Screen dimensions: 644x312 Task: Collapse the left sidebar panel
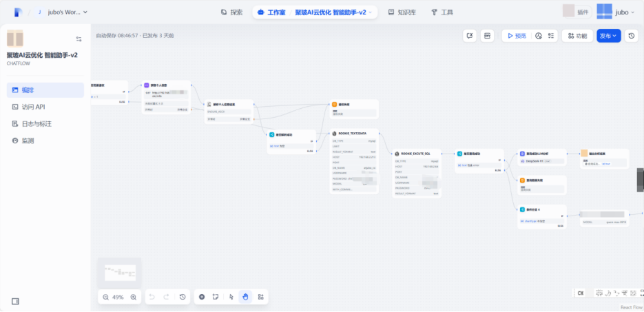click(15, 301)
